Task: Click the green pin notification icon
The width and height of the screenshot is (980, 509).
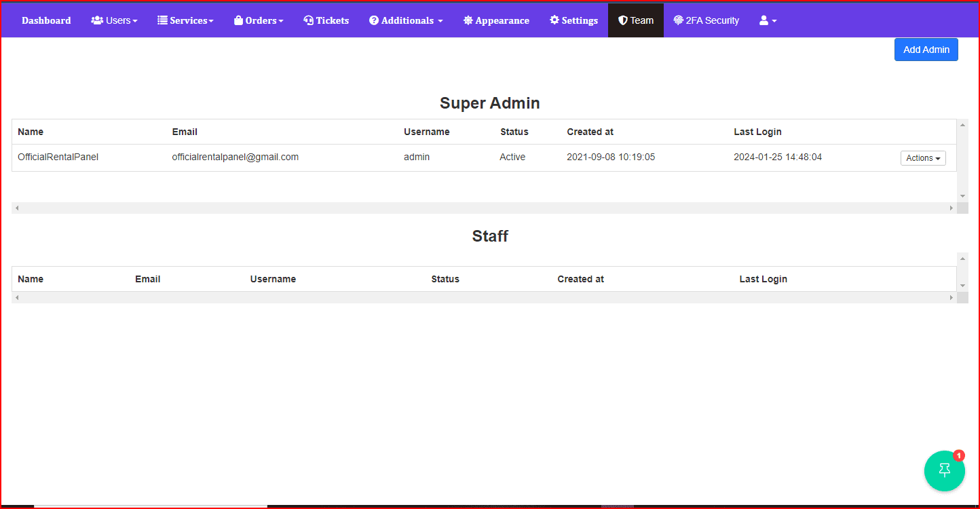Action: coord(944,470)
